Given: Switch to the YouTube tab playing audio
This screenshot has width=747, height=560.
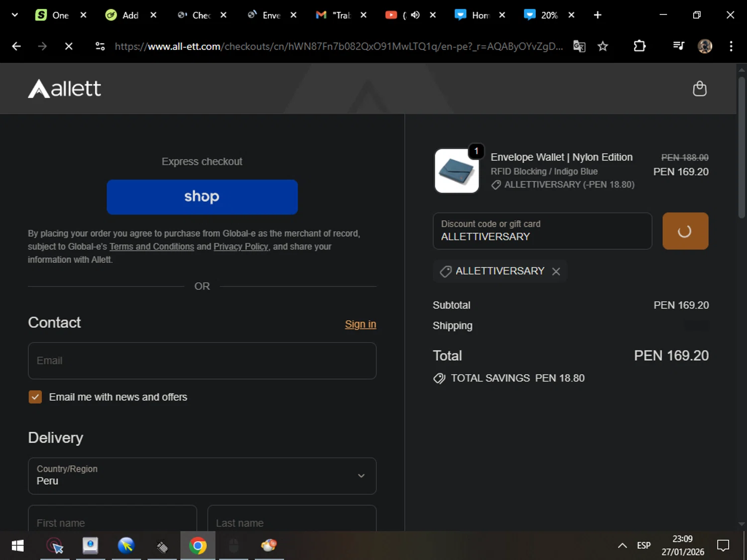Looking at the screenshot, I should tap(396, 15).
